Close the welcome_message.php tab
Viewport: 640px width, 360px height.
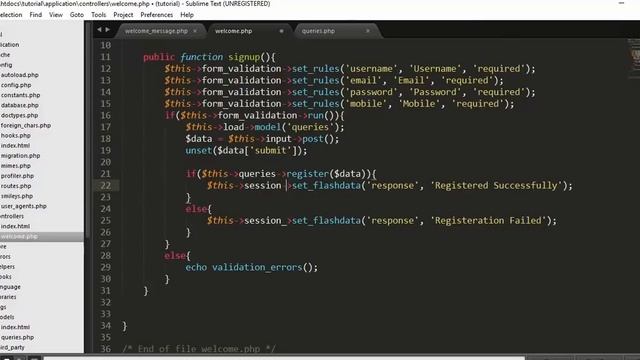click(195, 31)
